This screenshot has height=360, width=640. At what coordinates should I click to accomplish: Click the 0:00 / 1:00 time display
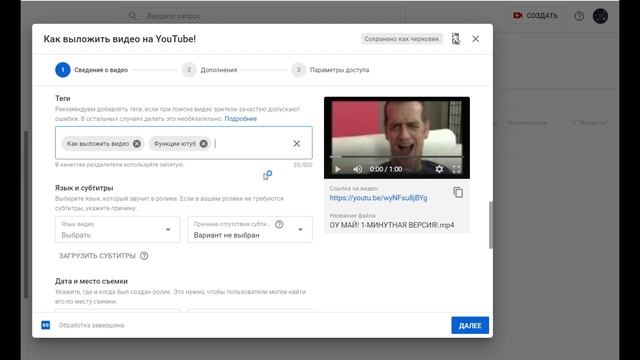coord(386,169)
